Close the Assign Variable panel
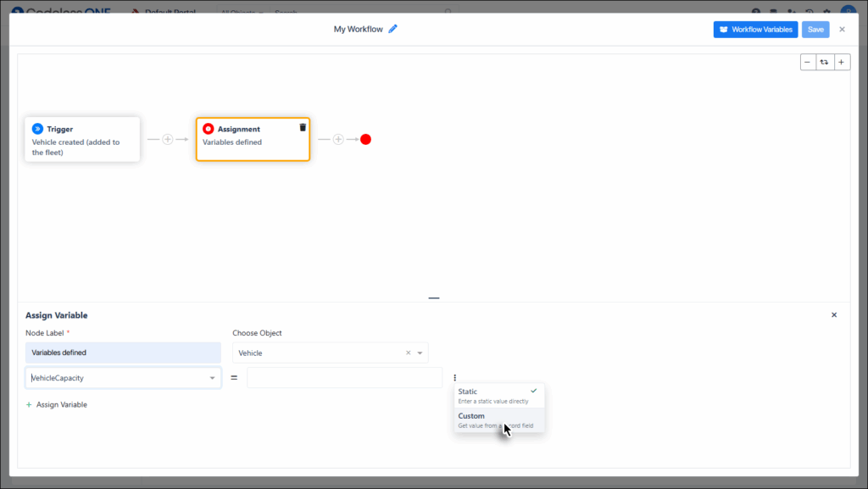The height and width of the screenshot is (489, 868). 833,315
